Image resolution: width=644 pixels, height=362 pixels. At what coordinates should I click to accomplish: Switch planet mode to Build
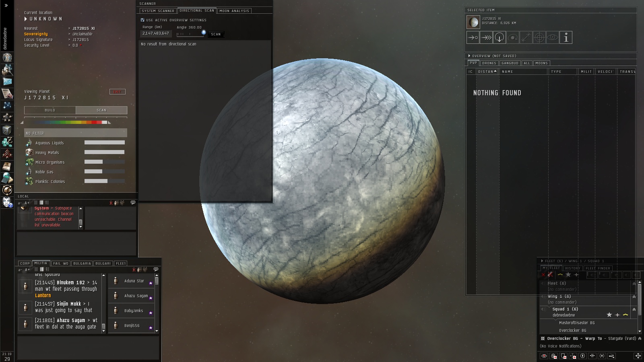tap(50, 110)
